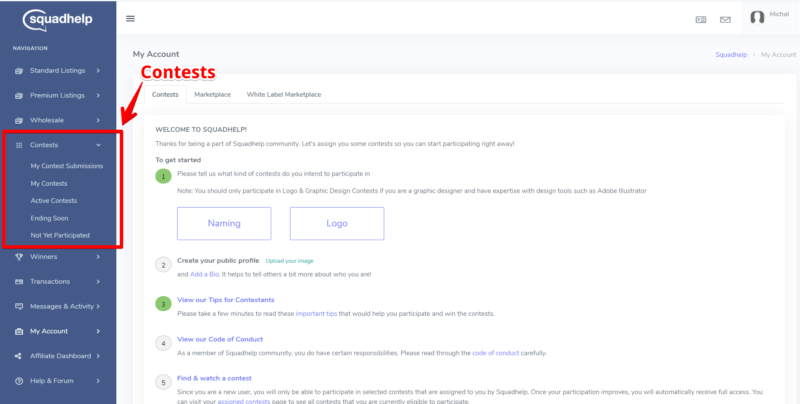
Task: Open the code of conduct link
Action: pos(495,353)
